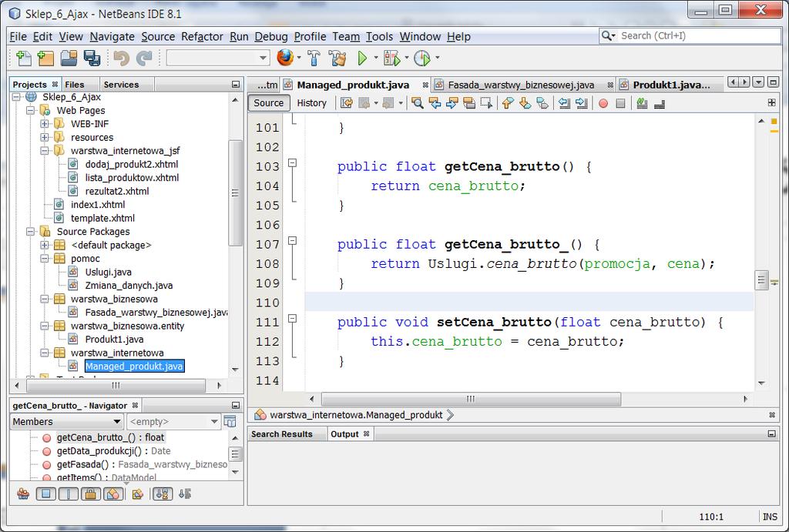Click the Comment lines editor icon
Viewport: 789px width, 532px height.
point(642,103)
